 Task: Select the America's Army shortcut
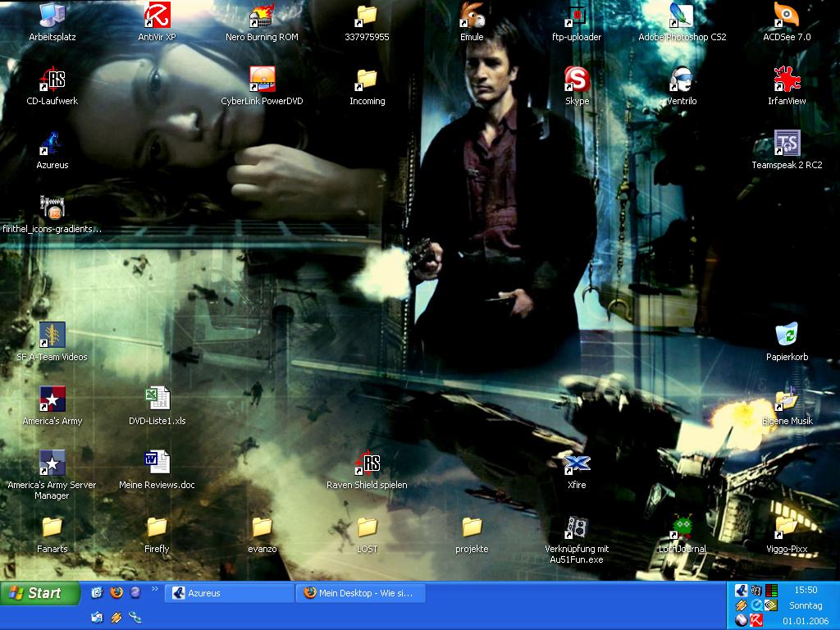pyautogui.click(x=52, y=399)
